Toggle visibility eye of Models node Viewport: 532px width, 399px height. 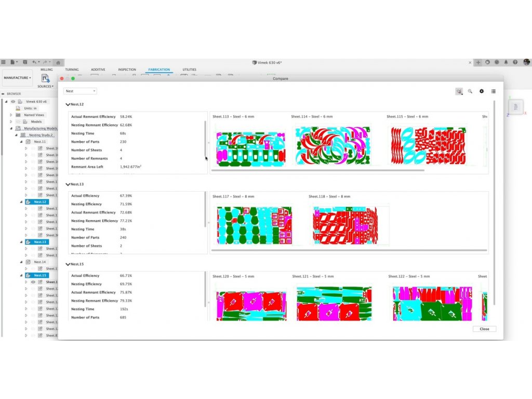(18, 122)
